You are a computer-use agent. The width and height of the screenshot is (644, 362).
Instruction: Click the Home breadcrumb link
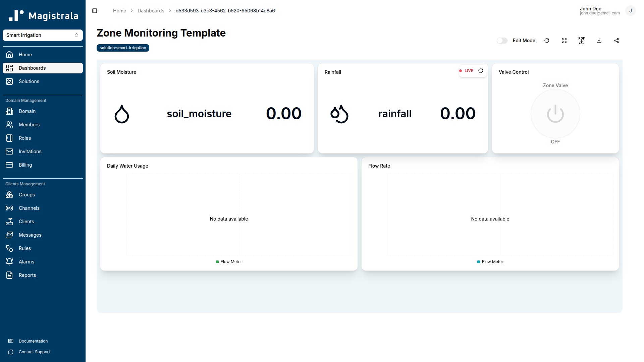click(x=119, y=11)
